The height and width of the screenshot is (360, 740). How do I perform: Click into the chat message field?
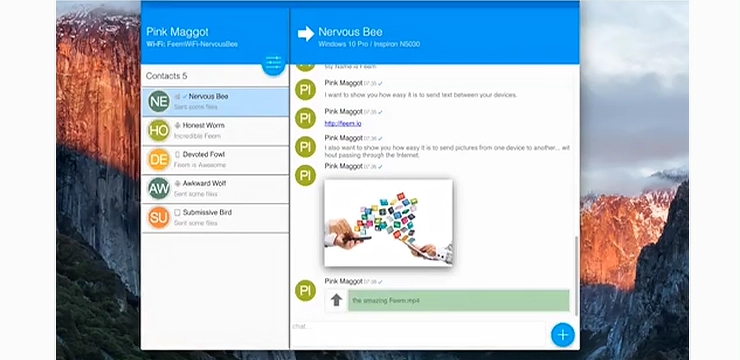418,334
